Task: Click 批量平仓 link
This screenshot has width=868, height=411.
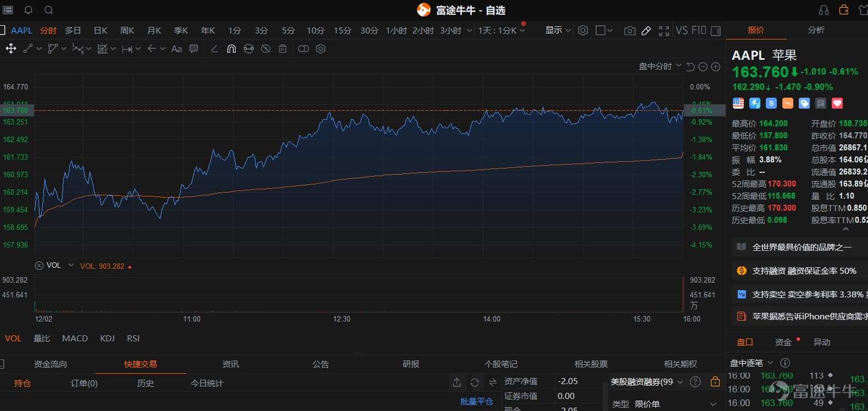Action: coord(476,402)
